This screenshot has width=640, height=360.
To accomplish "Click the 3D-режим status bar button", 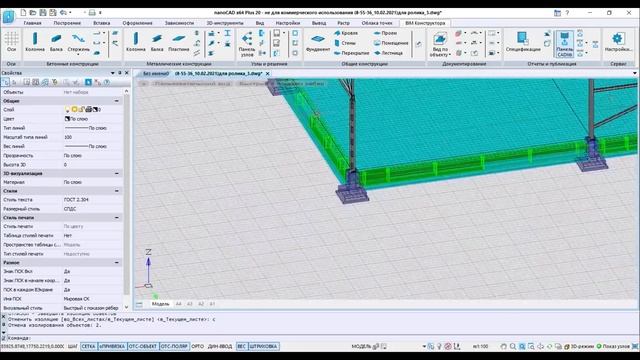I will pyautogui.click(x=579, y=347).
